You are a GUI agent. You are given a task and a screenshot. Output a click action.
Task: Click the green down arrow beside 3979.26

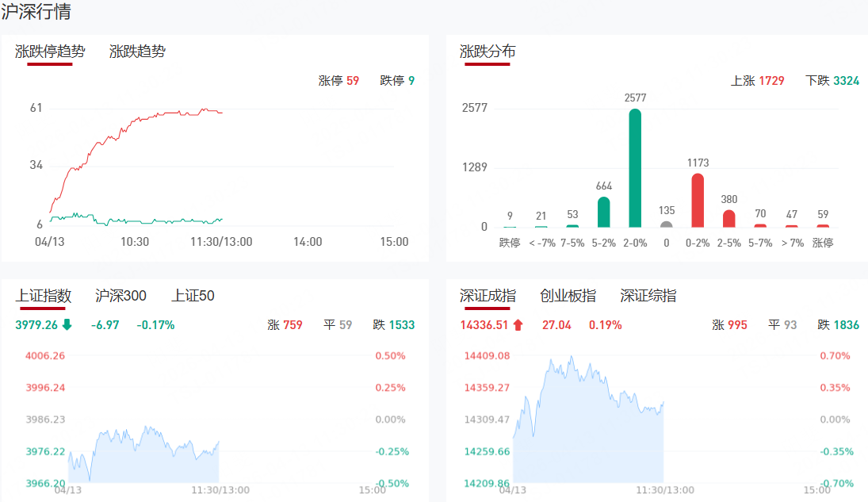(67, 324)
